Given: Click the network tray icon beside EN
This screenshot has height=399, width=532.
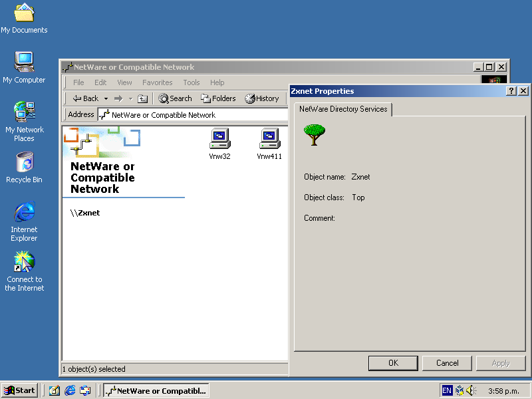Looking at the screenshot, I should click(x=460, y=390).
